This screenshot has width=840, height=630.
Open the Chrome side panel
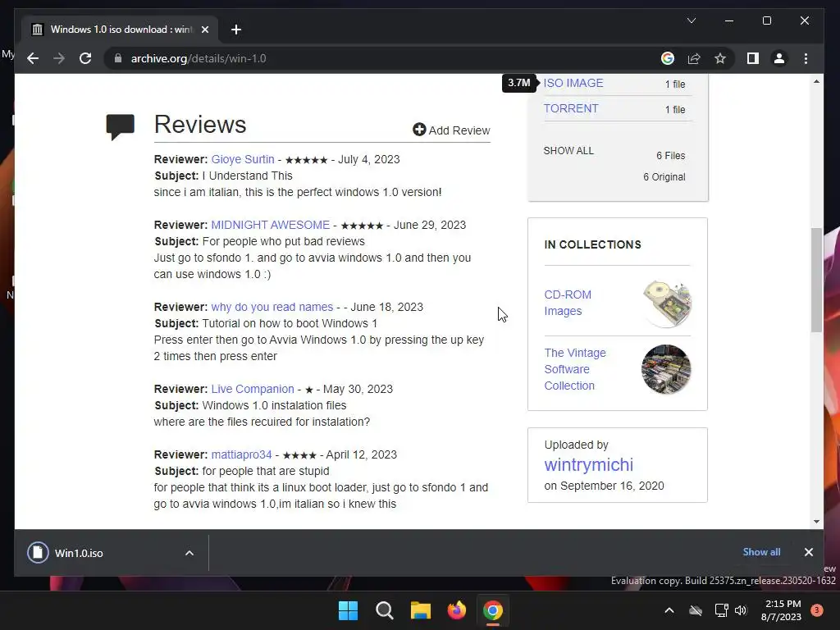pyautogui.click(x=753, y=58)
